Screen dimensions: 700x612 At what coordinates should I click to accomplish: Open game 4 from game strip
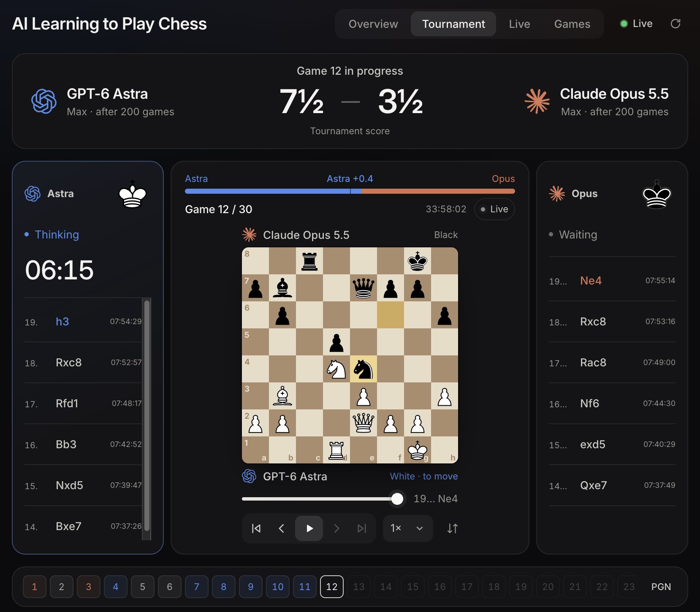click(116, 587)
